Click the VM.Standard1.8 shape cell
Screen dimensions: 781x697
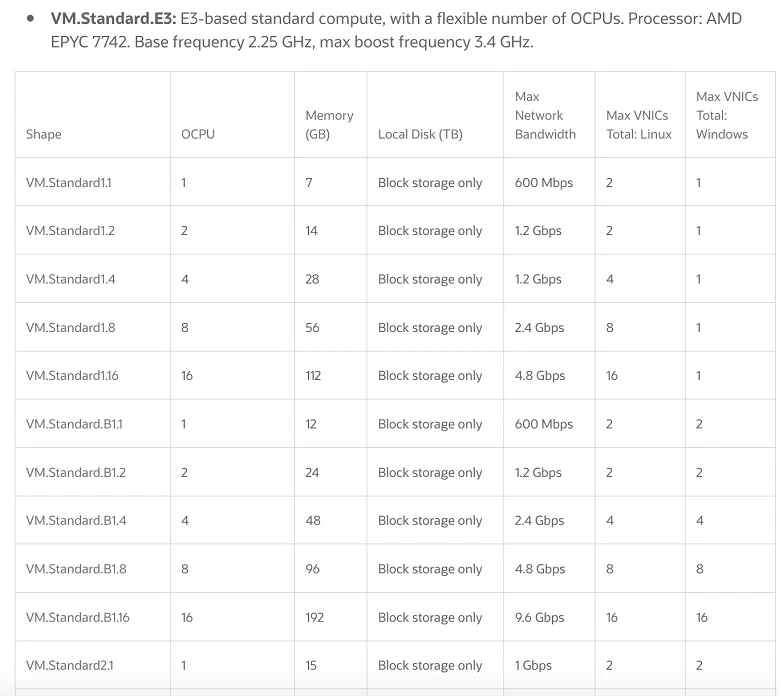70,328
